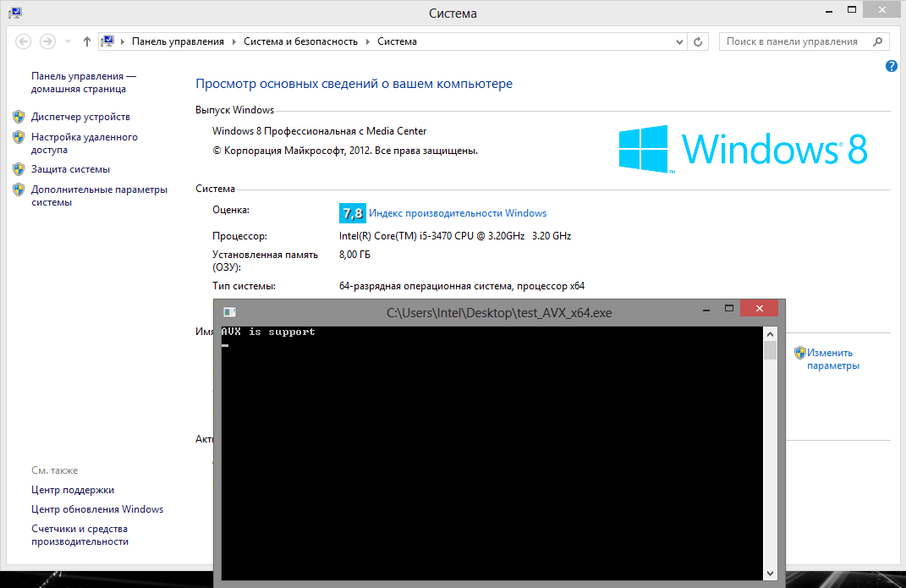Viewport: 906px width, 588px height.
Task: Click the 7,8 performance score badge
Action: [353, 213]
